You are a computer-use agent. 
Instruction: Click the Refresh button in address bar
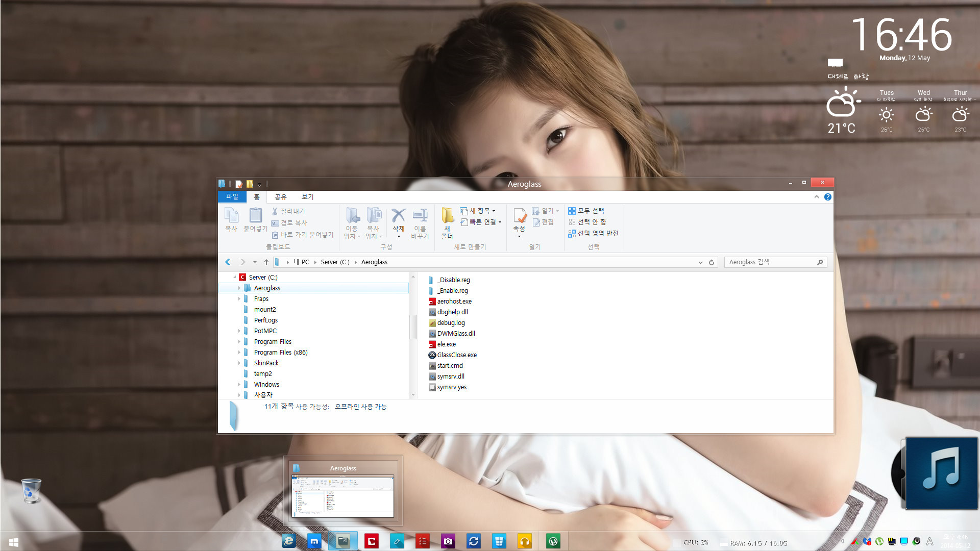[712, 262]
